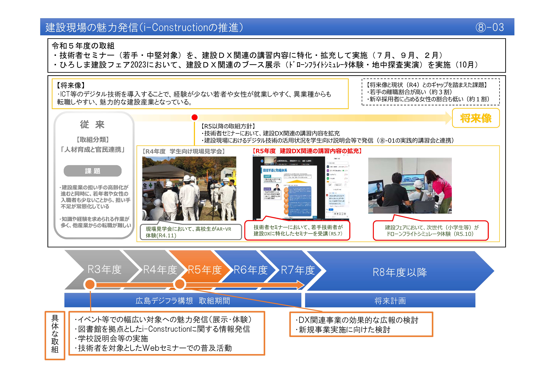Click the 【R4年度 学生向け現場見学会】 caption
Image resolution: width=555 pixels, height=392 pixels.
pyautogui.click(x=184, y=151)
